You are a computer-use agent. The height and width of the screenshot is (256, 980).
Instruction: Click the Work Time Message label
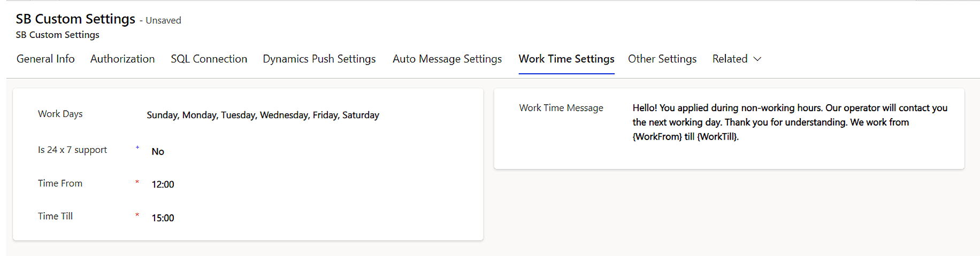coord(561,108)
